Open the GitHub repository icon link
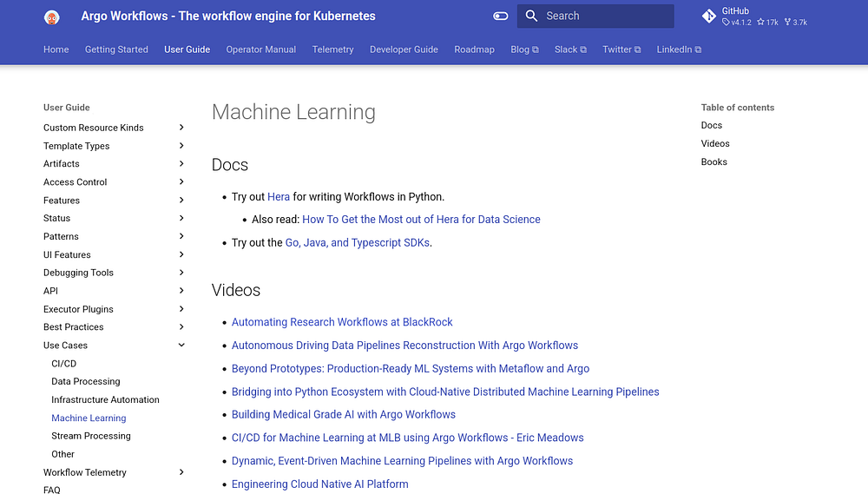This screenshot has width=868, height=494. pyautogui.click(x=708, y=16)
